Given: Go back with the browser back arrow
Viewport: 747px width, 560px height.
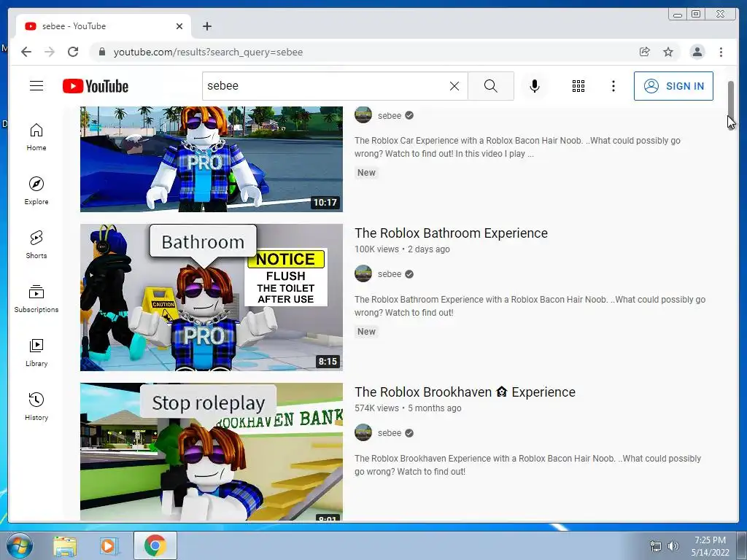Looking at the screenshot, I should pos(26,52).
